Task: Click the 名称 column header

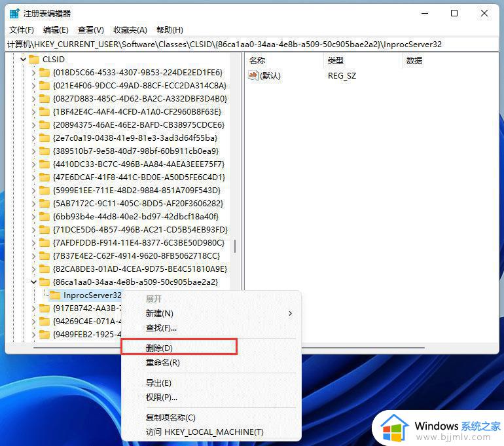Action: (257, 60)
